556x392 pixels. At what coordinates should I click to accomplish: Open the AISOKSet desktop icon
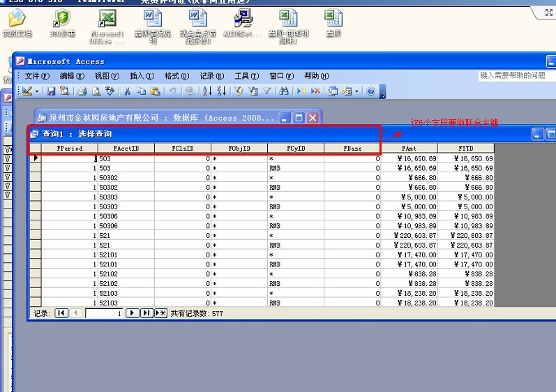(243, 23)
